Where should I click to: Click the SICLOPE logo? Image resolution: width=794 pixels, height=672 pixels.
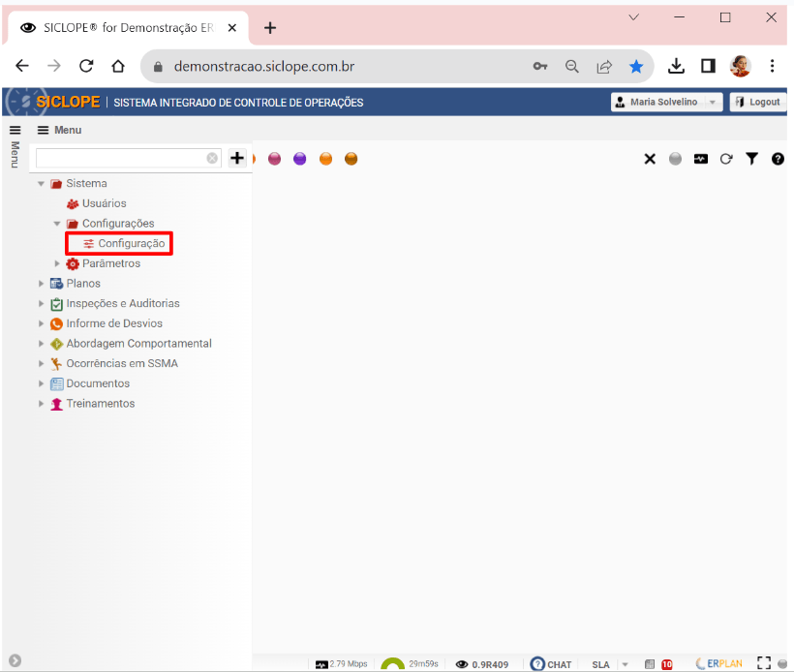pos(68,102)
